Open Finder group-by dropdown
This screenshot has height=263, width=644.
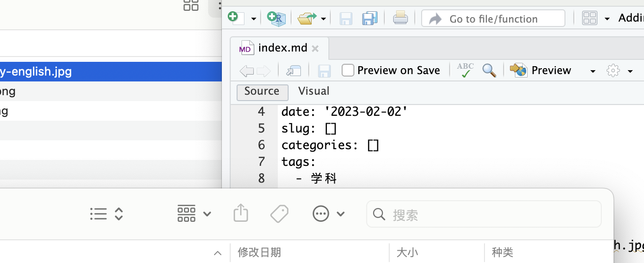194,214
